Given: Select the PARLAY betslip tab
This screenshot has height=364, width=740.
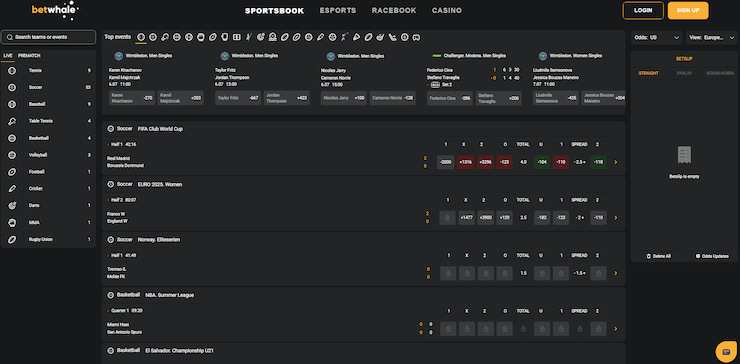Looking at the screenshot, I should pos(684,73).
